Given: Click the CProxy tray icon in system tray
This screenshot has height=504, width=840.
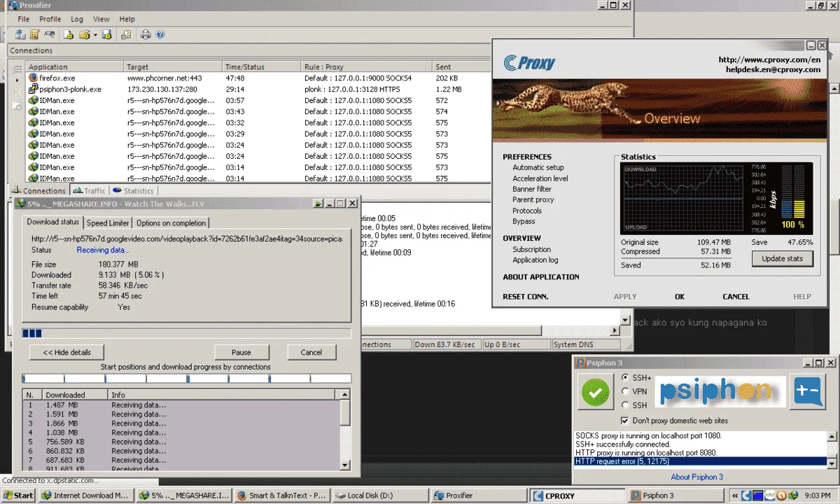Looking at the screenshot, I should click(x=746, y=495).
